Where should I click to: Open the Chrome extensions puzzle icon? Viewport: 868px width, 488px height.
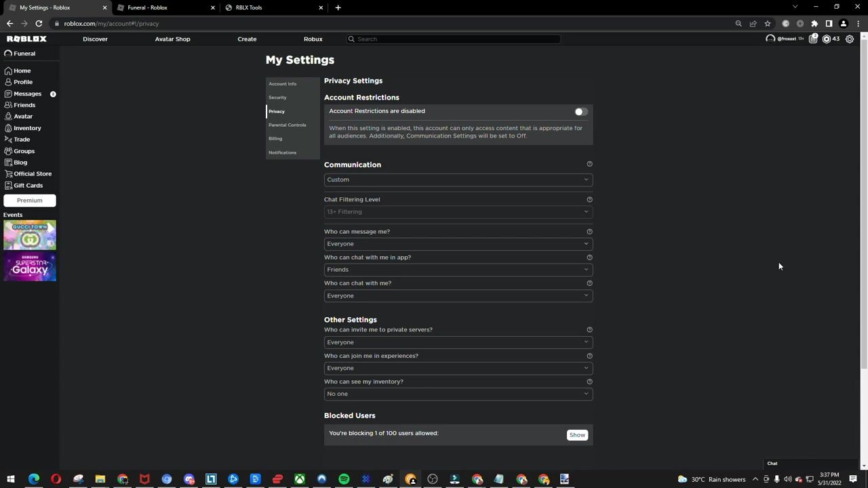814,24
